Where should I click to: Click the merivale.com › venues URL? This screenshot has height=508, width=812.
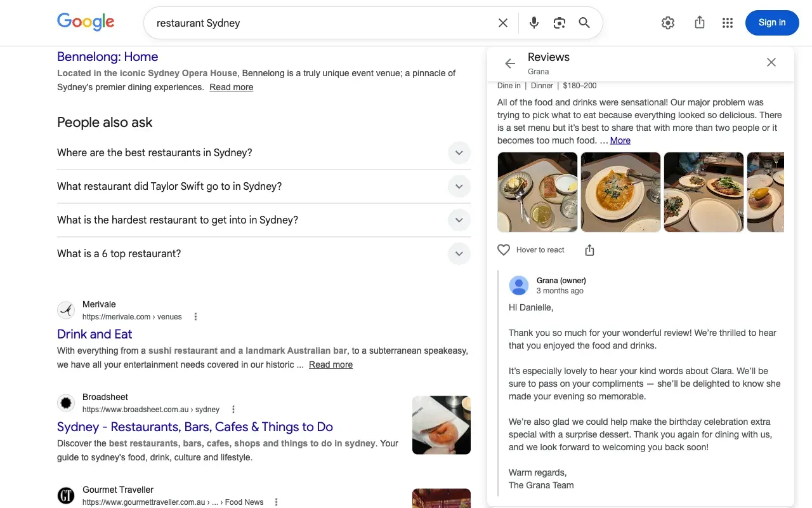tap(132, 317)
